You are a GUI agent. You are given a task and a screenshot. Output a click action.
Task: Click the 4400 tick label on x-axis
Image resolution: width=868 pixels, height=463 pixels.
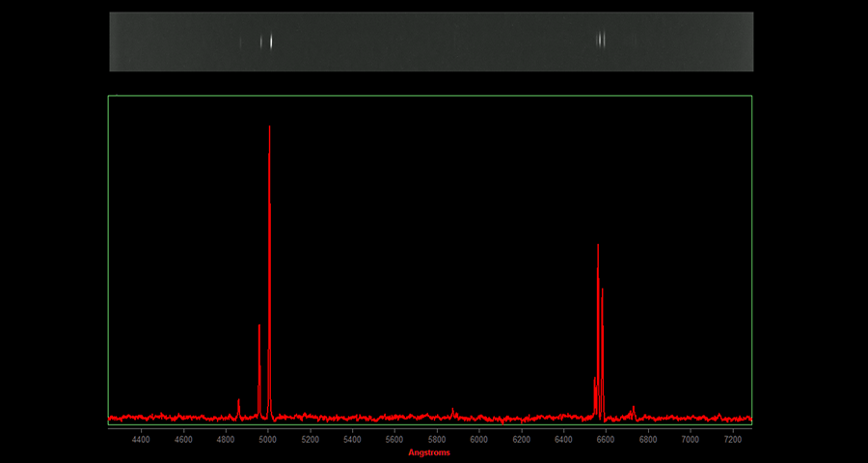[141, 439]
